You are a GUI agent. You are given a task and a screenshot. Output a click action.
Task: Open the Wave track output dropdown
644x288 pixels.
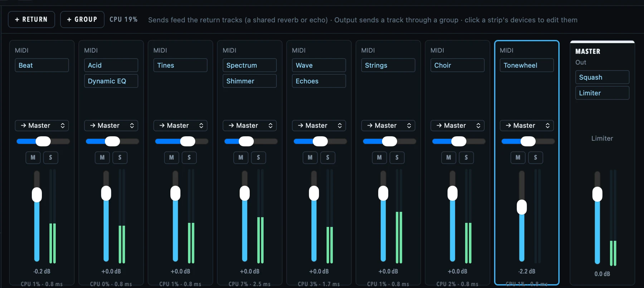click(x=319, y=126)
